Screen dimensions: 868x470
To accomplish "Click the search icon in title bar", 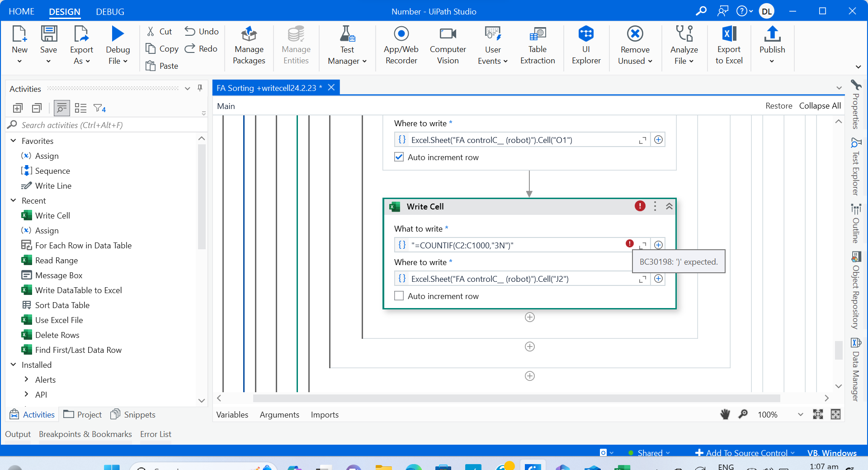I will [701, 11].
